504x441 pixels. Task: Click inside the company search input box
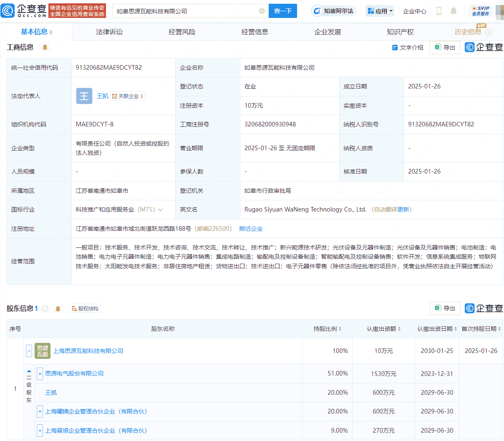tap(188, 11)
